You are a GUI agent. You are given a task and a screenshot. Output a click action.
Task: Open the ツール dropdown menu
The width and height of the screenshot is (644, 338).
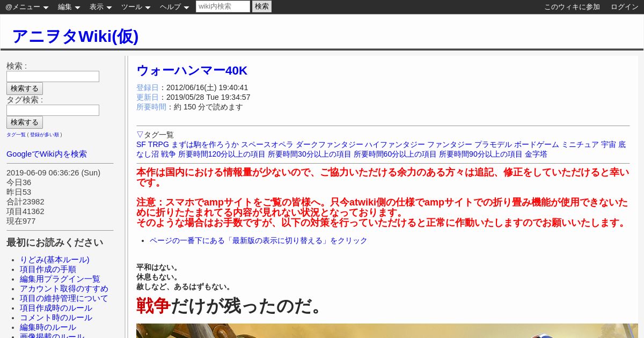135,7
